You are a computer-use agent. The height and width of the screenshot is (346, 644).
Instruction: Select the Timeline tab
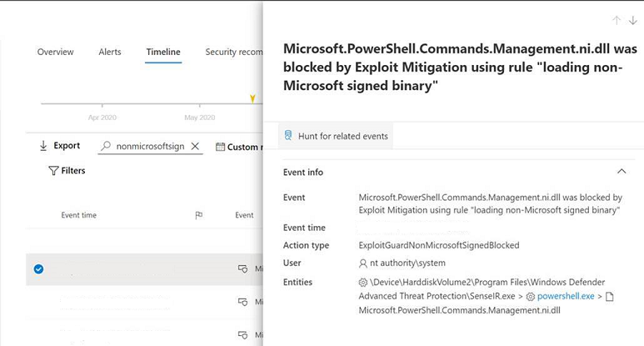[x=163, y=53]
